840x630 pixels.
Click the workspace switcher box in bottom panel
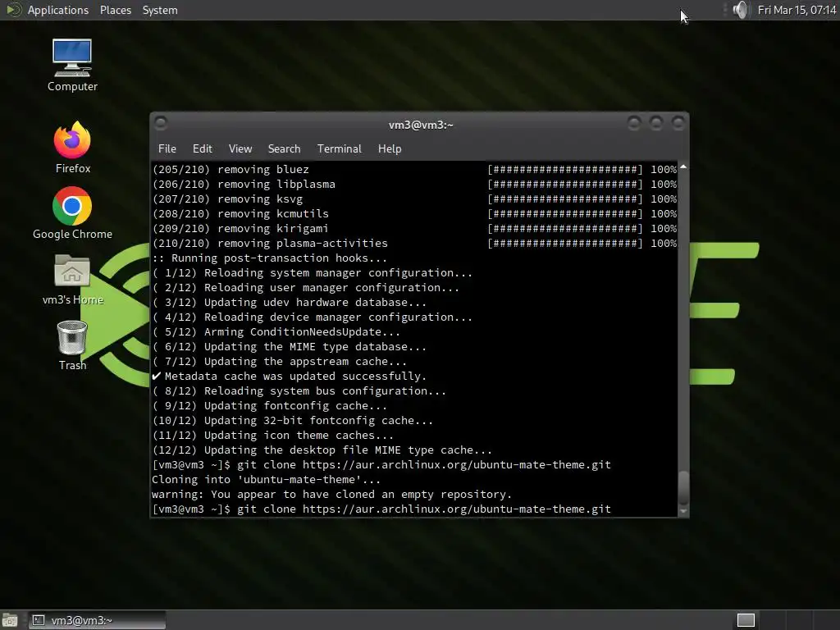[x=746, y=620]
